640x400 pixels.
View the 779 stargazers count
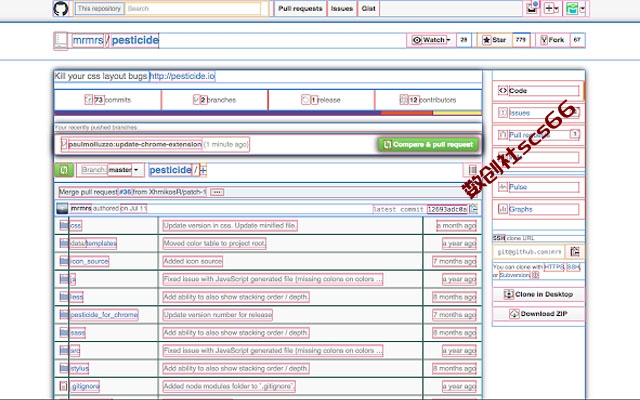click(x=521, y=40)
